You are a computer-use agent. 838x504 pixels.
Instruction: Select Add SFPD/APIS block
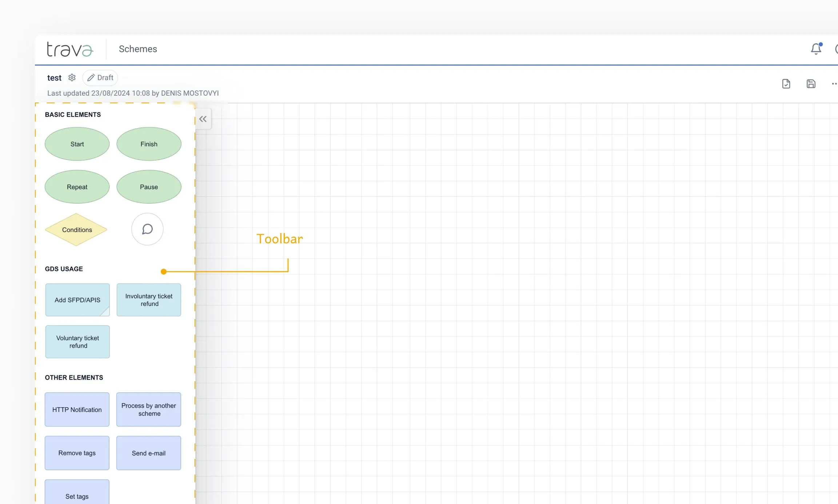[77, 300]
